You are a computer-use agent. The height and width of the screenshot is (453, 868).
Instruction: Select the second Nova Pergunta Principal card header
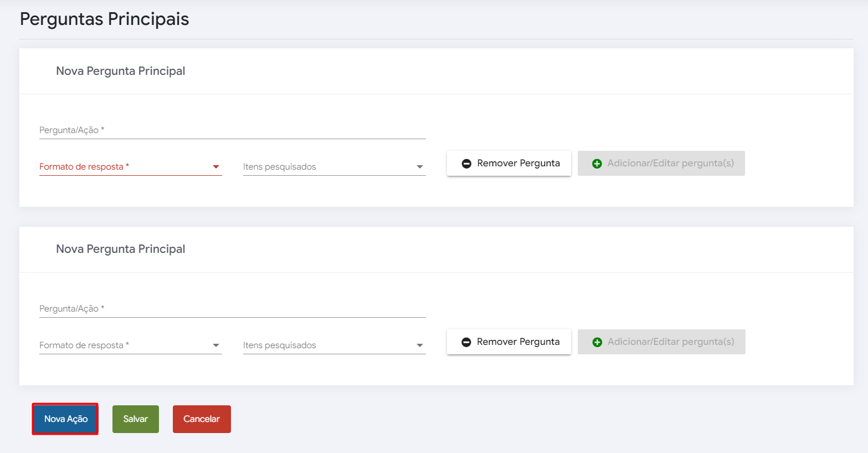click(x=121, y=249)
